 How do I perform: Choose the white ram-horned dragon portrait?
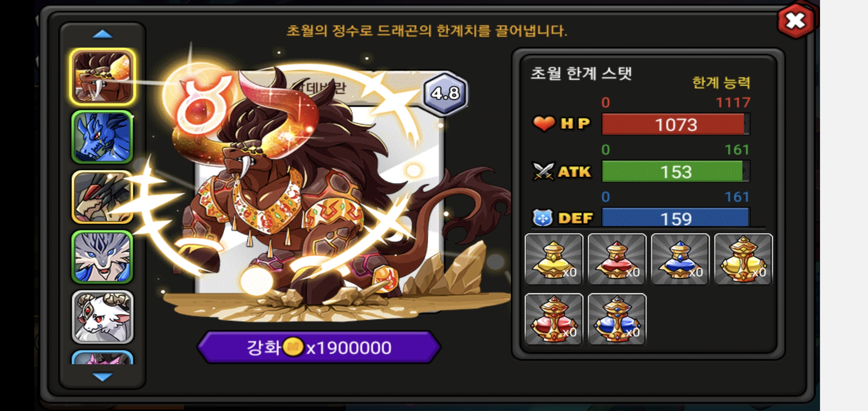(x=102, y=317)
